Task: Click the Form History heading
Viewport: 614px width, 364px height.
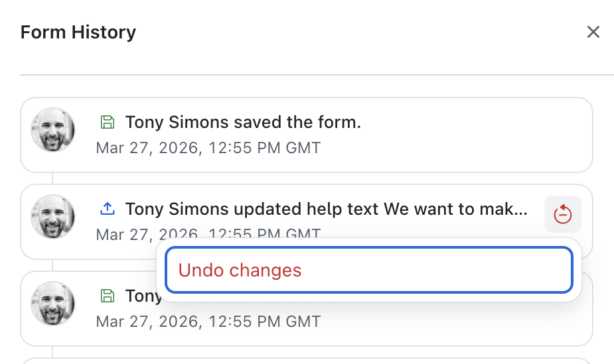Action: pos(78,32)
